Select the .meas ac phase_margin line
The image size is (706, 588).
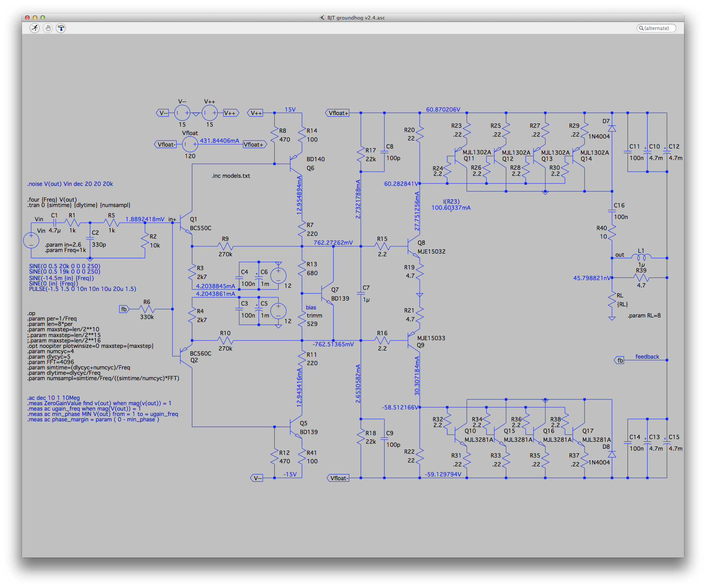coord(93,419)
